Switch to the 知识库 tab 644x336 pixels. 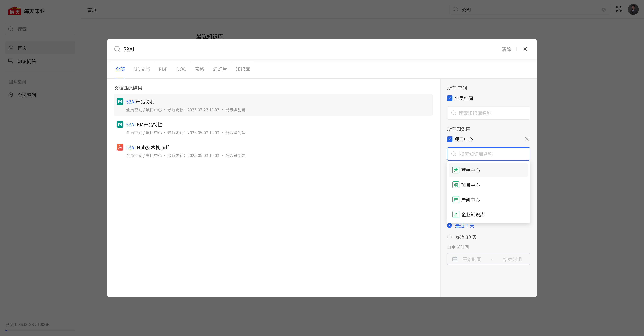(243, 69)
